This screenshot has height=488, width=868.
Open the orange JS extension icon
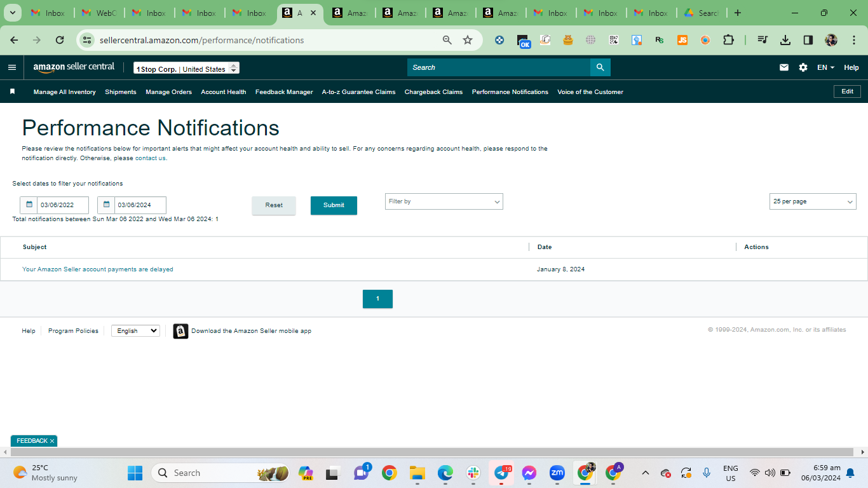pos(682,40)
